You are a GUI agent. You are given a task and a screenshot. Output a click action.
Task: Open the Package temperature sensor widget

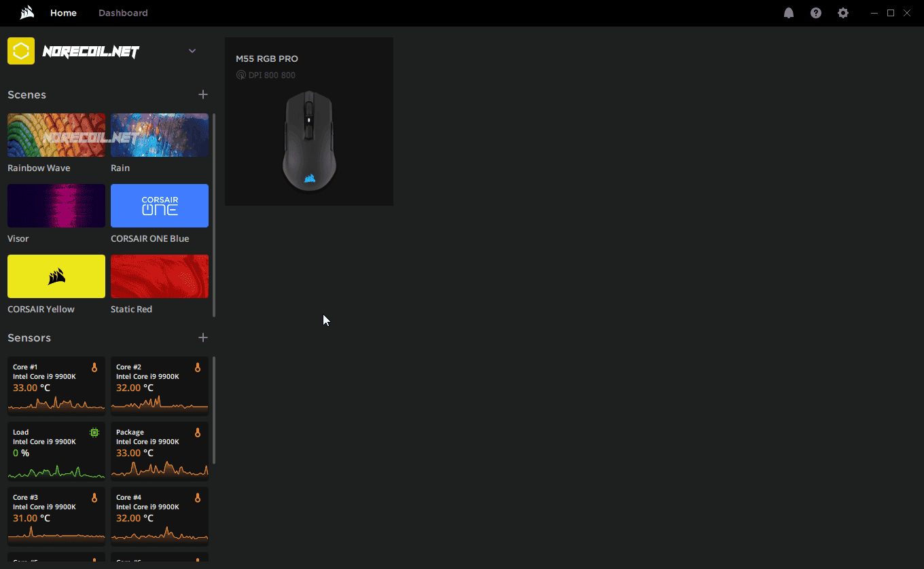[160, 451]
